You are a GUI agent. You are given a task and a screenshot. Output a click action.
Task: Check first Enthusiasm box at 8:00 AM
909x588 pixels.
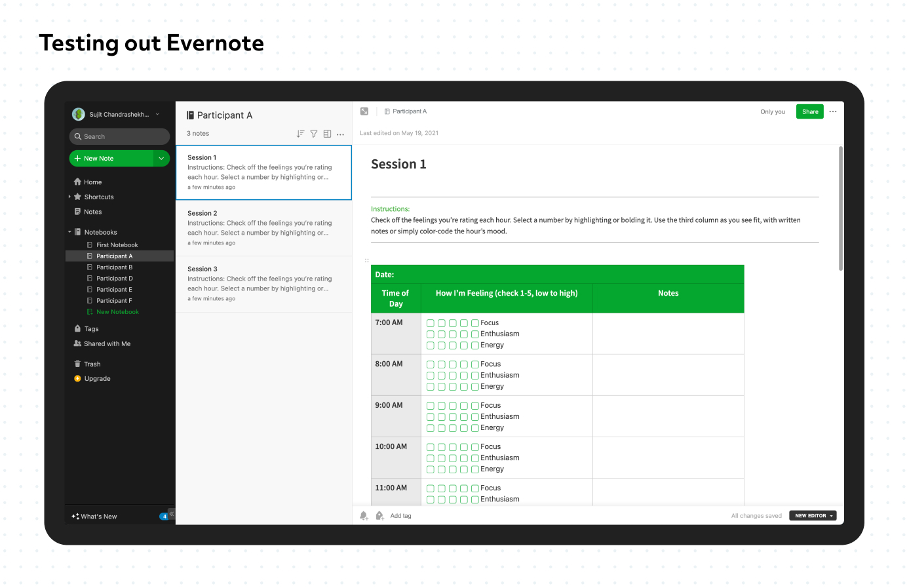tap(431, 376)
